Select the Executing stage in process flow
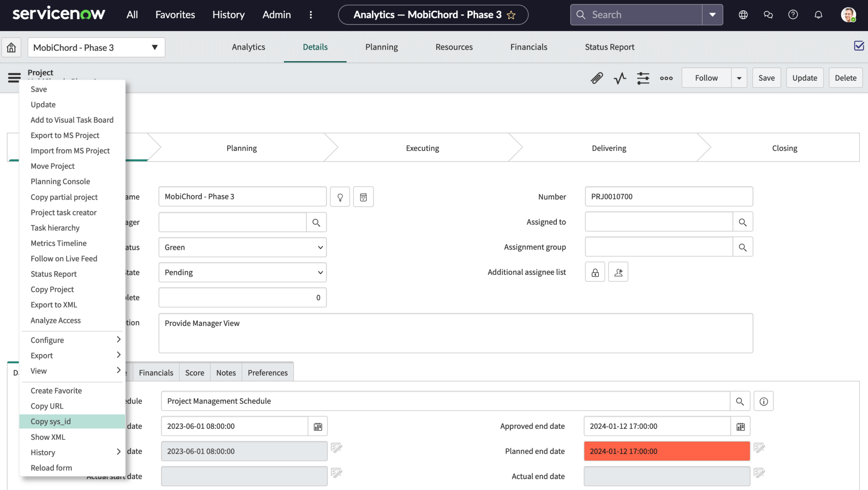The image size is (868, 490). 423,148
